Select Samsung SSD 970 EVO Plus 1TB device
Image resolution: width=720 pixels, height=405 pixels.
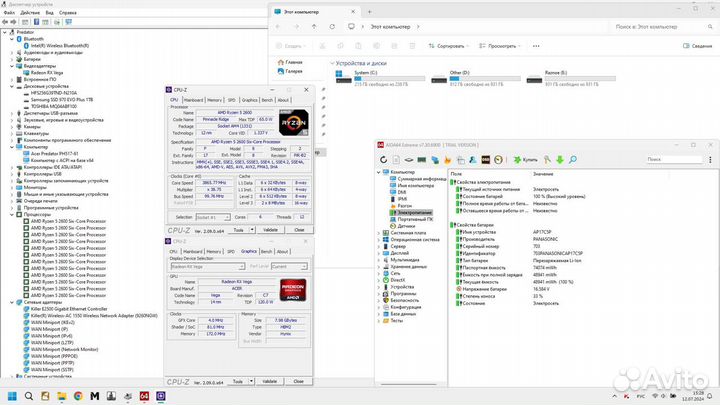tap(62, 100)
